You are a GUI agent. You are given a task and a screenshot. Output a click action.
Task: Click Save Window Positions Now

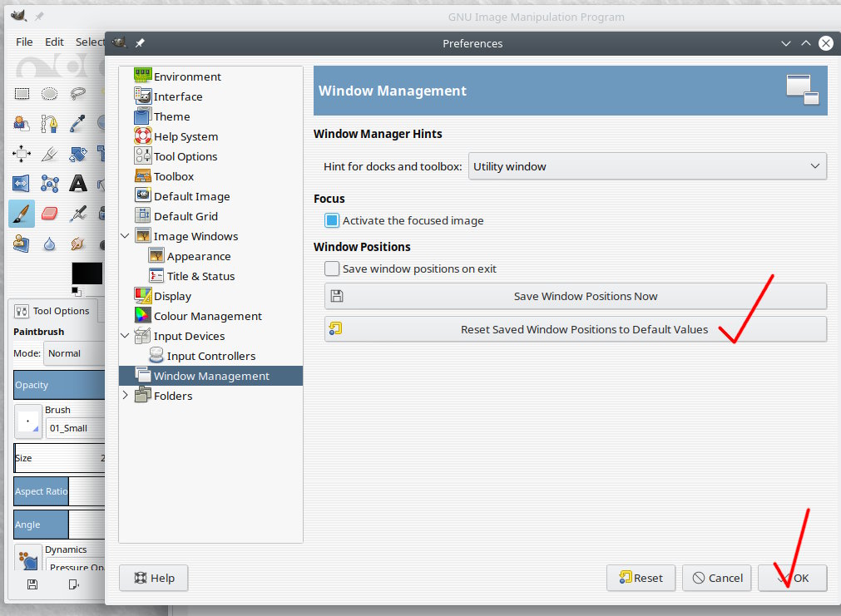click(576, 296)
